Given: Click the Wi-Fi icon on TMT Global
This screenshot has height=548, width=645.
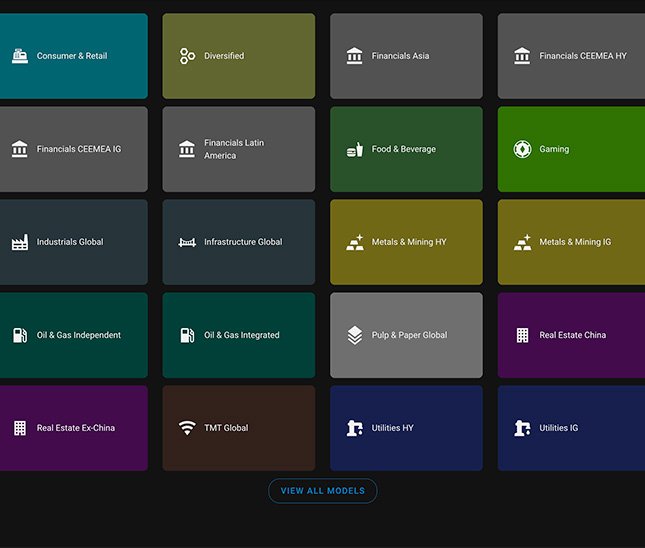Looking at the screenshot, I should [187, 428].
